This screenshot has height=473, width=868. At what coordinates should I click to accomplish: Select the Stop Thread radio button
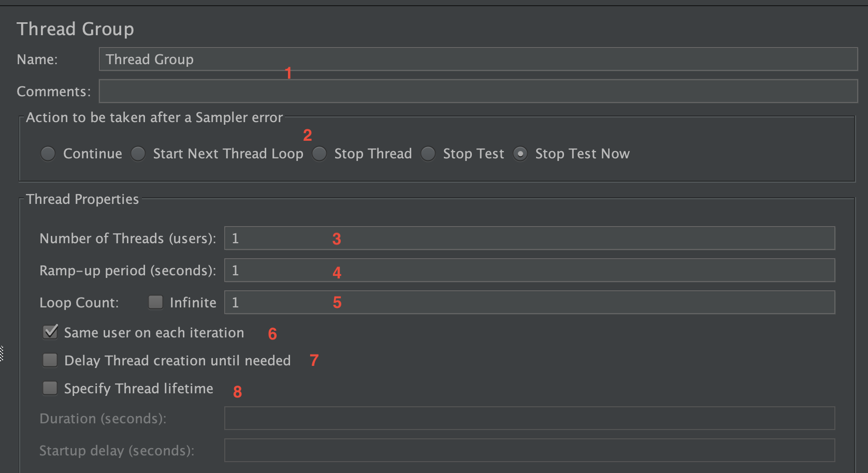tap(320, 154)
